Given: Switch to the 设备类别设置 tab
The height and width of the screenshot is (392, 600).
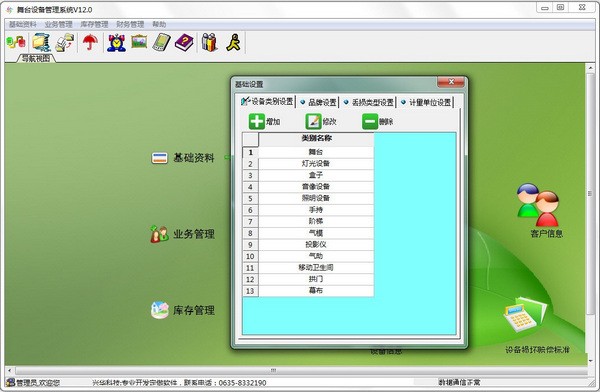Looking at the screenshot, I should [x=267, y=101].
